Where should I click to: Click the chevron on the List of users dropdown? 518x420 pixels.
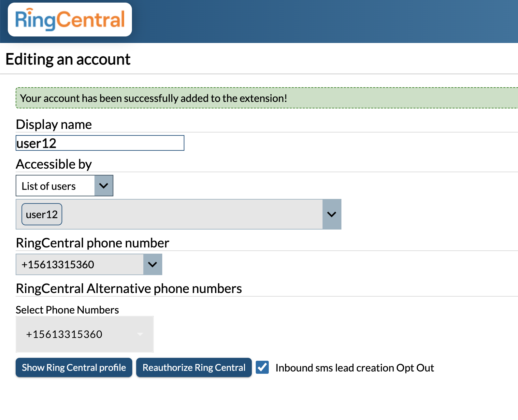tap(104, 186)
